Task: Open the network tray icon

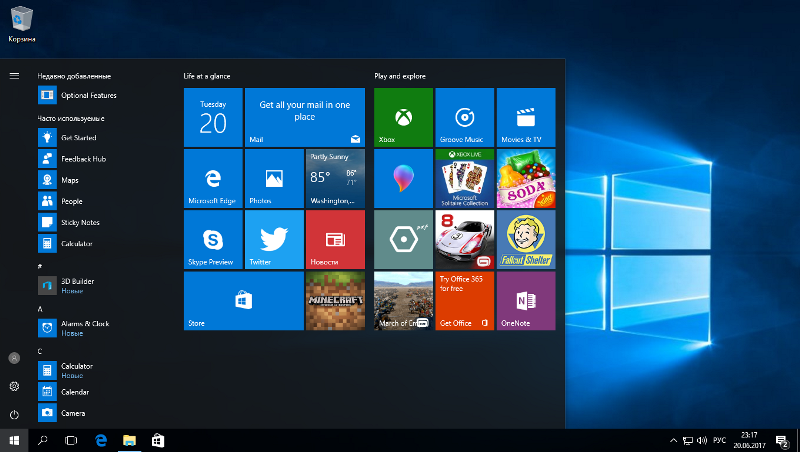Action: [x=688, y=440]
